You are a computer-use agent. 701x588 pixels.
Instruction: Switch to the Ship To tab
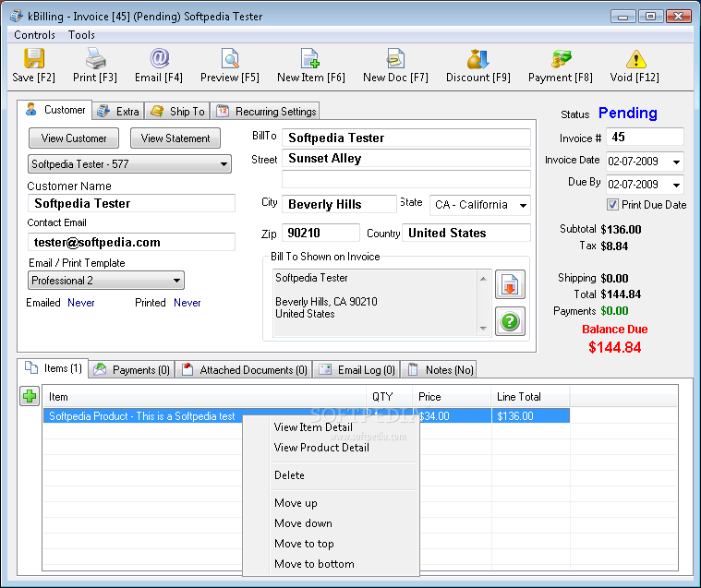(x=177, y=112)
